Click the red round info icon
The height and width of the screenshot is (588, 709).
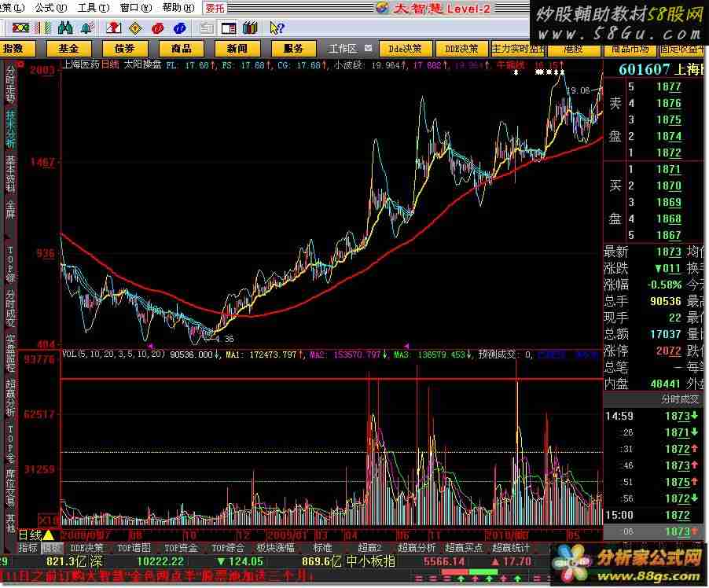pos(158,28)
